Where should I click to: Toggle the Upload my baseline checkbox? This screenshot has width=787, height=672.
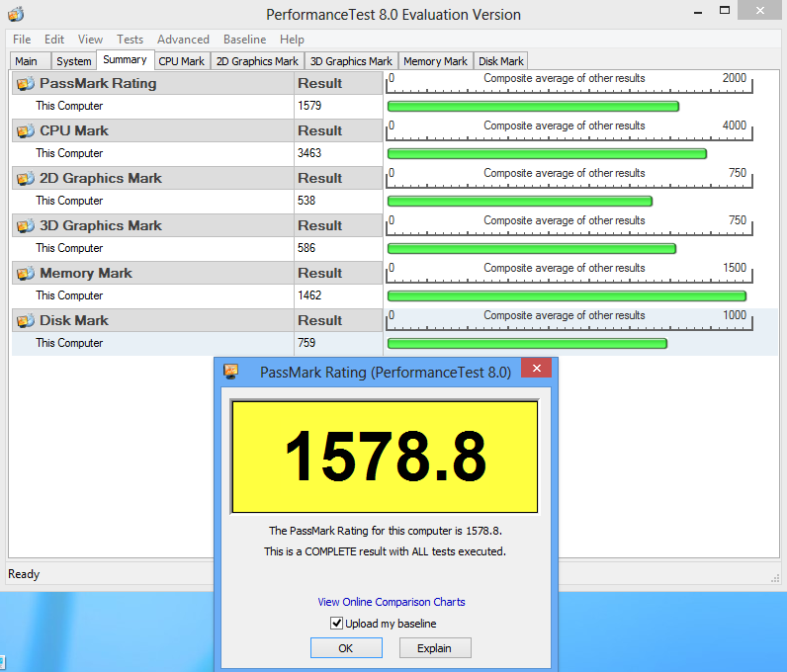(336, 624)
